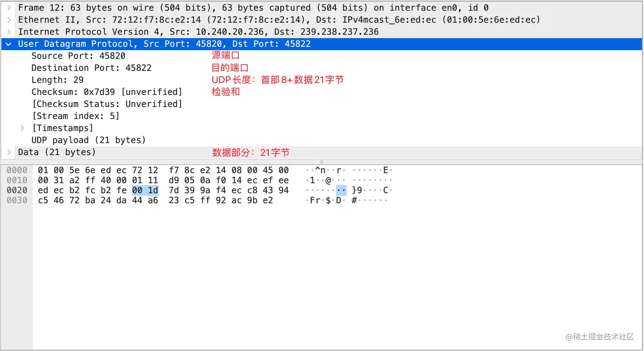This screenshot has width=644, height=351.
Task: Click hex offset 0000 row label
Action: coord(17,170)
